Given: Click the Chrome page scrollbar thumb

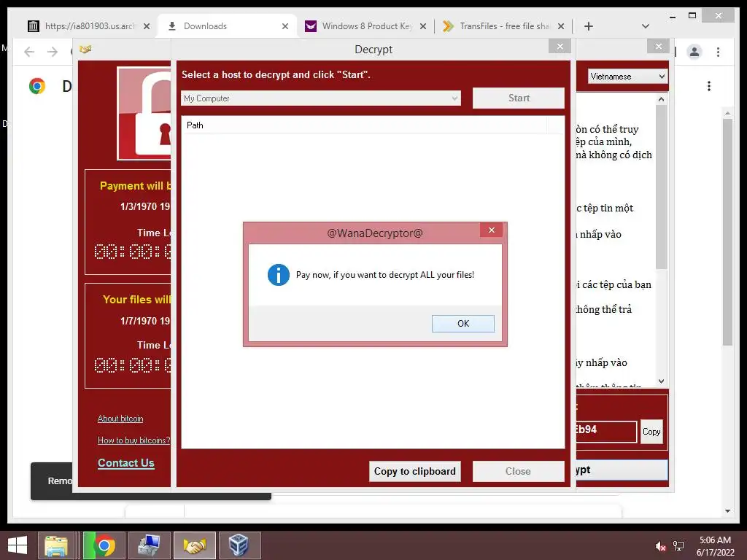Looking at the screenshot, I should [x=727, y=232].
